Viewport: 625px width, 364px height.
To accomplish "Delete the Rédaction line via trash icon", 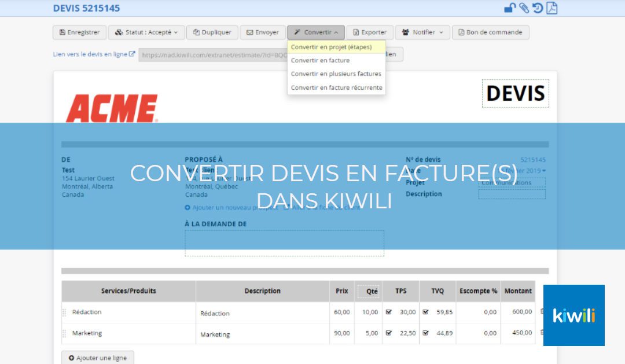I will [541, 311].
